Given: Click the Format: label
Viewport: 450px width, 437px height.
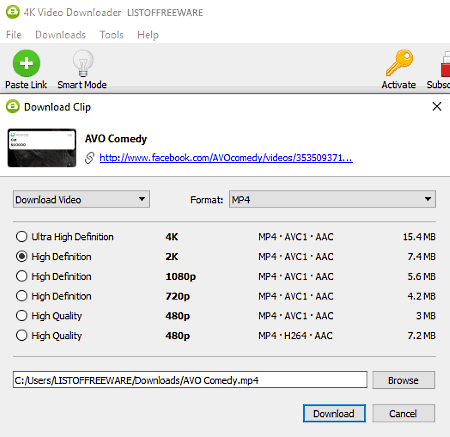Looking at the screenshot, I should pyautogui.click(x=206, y=200).
